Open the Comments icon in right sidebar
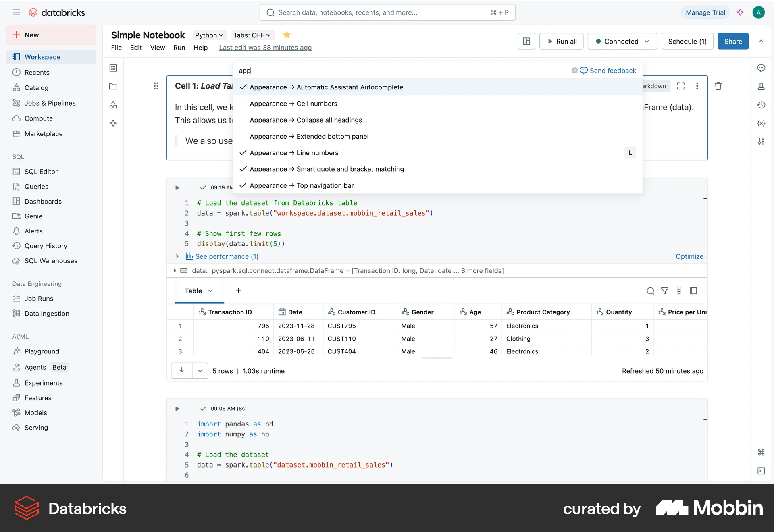 click(762, 68)
